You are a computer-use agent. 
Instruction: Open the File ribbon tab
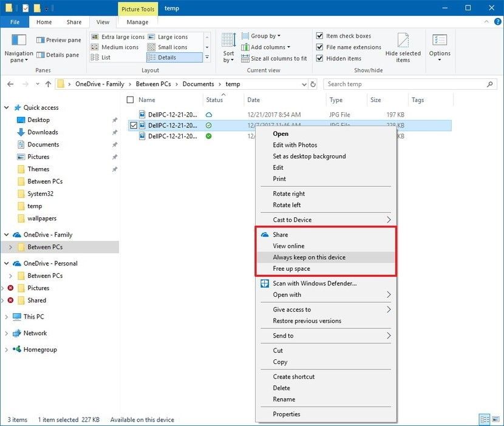[x=15, y=22]
